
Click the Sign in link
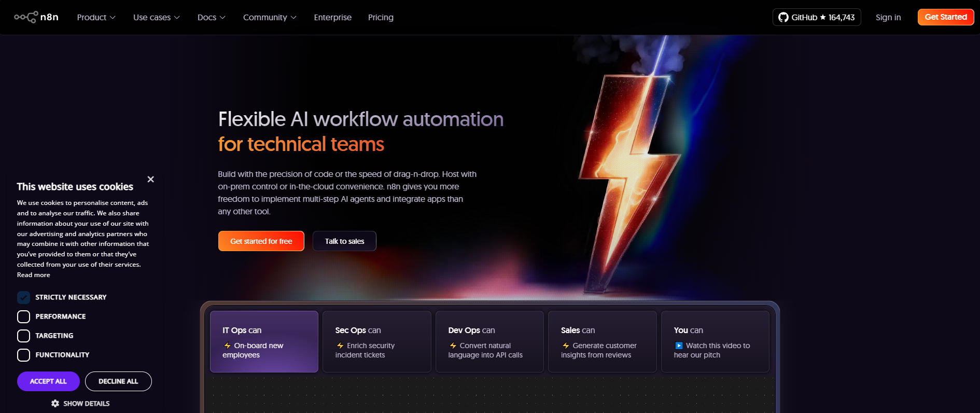point(888,17)
